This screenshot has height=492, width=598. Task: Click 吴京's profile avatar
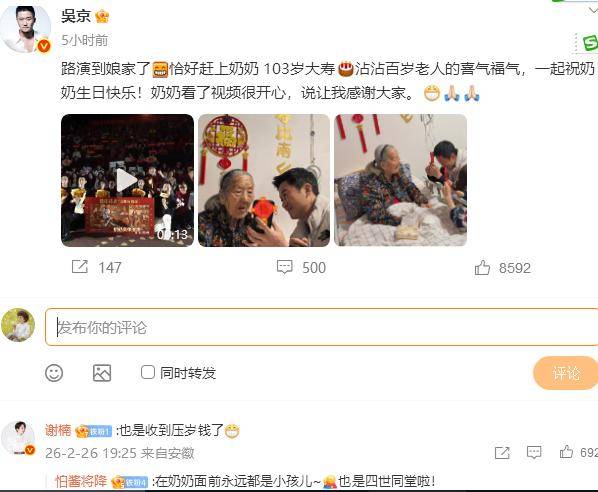tap(26, 29)
